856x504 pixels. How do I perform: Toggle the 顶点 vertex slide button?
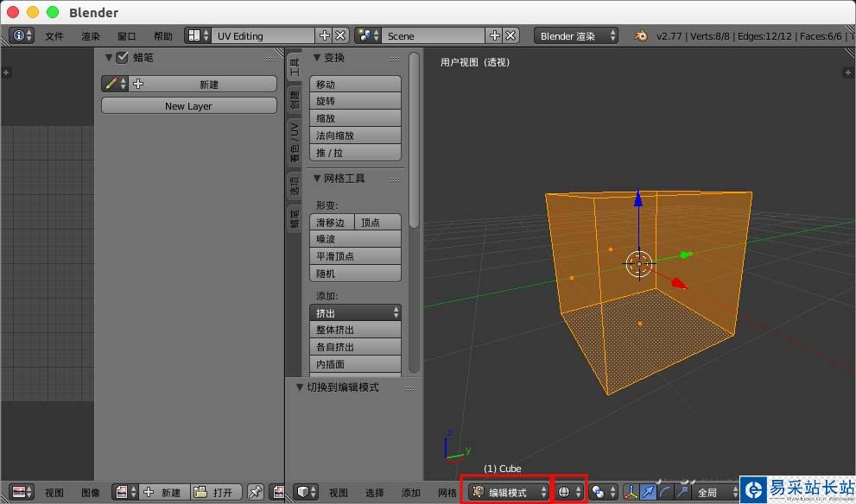click(x=377, y=222)
